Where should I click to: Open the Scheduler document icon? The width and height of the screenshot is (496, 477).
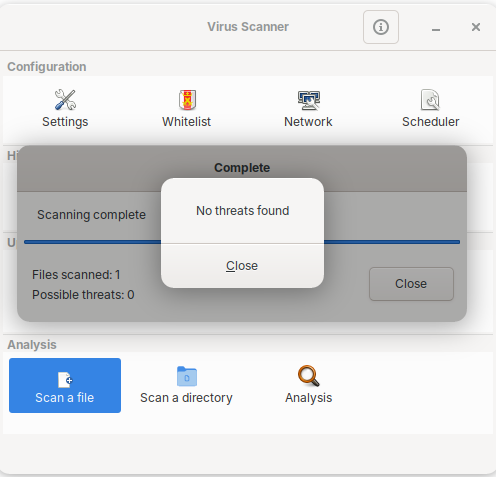pyautogui.click(x=430, y=99)
